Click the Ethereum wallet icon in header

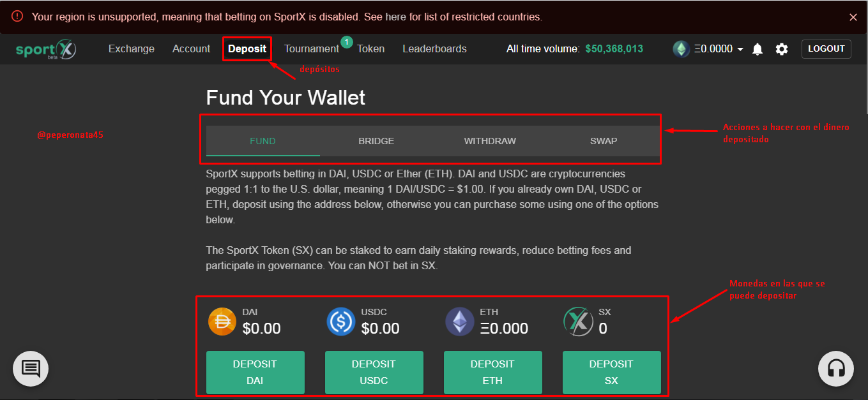681,49
